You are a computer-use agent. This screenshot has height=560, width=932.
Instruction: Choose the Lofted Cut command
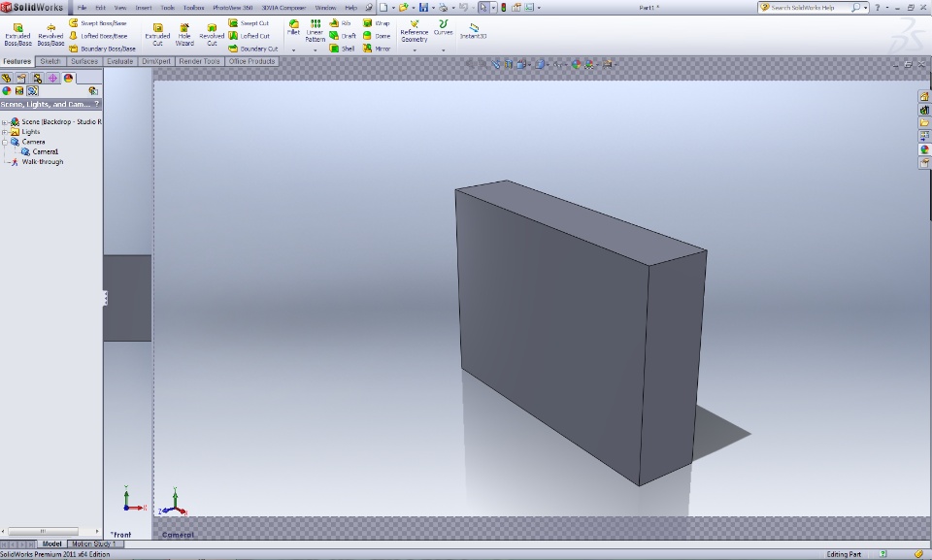250,36
